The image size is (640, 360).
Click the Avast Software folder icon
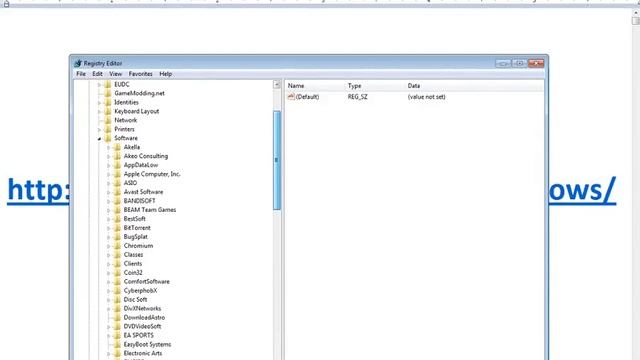coord(117,192)
